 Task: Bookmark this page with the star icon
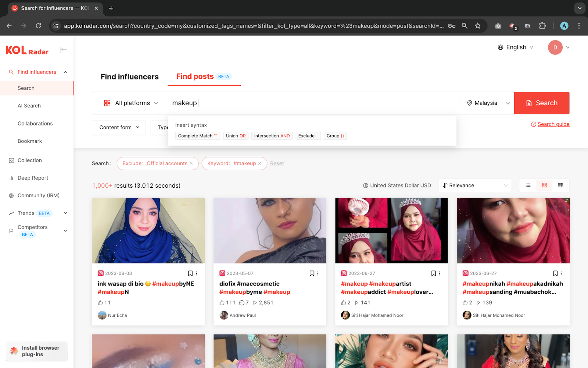477,26
